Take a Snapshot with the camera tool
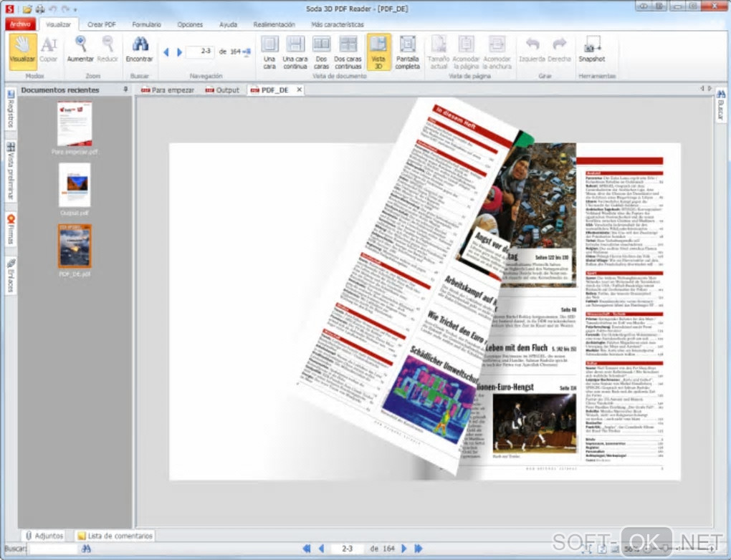Screen dimensions: 731x560 (592, 49)
